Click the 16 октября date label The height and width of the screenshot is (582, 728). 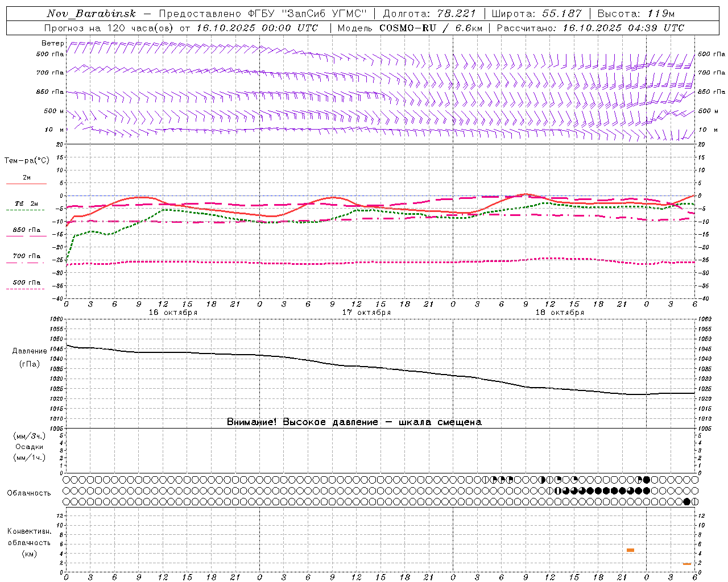[173, 313]
